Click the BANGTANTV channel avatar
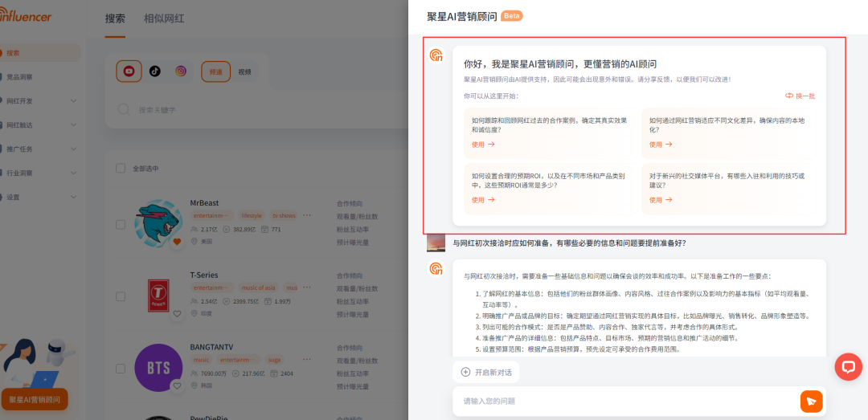This screenshot has height=420, width=868. pyautogui.click(x=158, y=368)
